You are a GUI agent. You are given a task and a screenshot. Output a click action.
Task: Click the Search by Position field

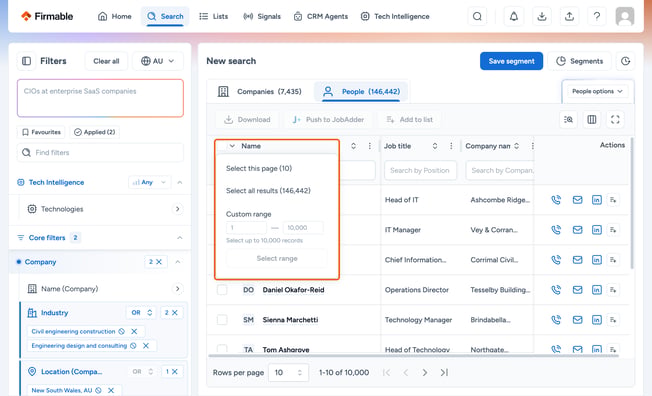point(420,171)
